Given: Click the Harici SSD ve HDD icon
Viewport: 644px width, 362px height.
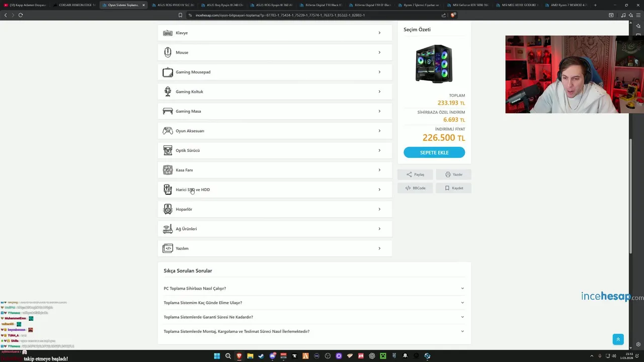Looking at the screenshot, I should click(168, 190).
